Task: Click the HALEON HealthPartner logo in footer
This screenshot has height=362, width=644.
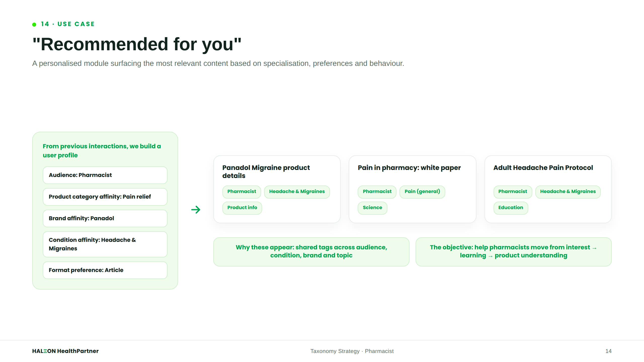Action: click(x=65, y=351)
